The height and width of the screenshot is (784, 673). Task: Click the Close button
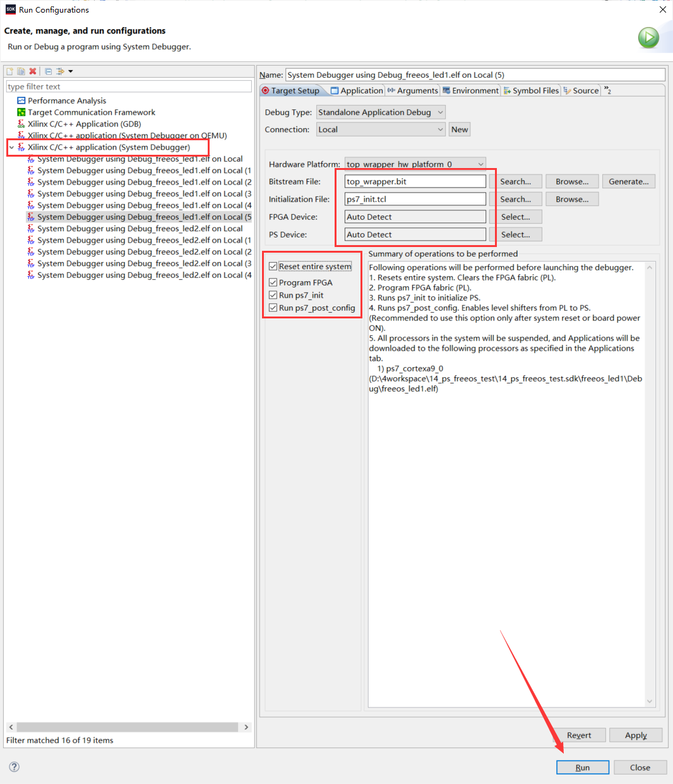[640, 768]
